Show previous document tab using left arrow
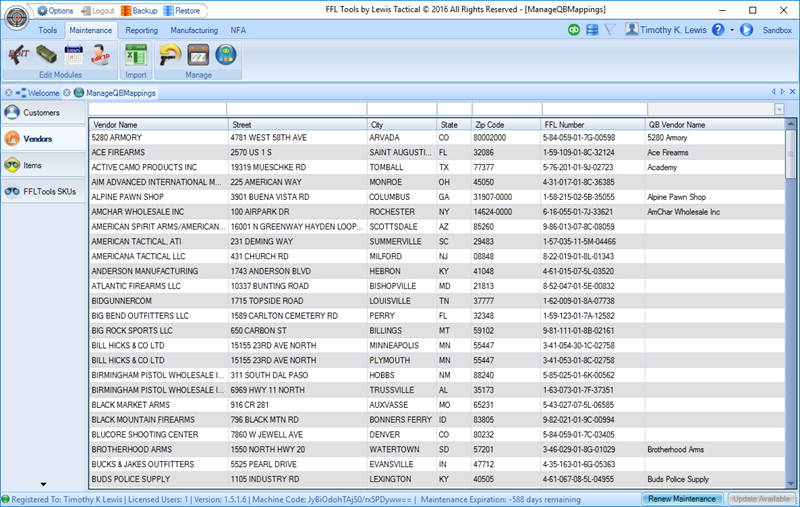Viewport: 800px width, 507px height. click(x=773, y=92)
